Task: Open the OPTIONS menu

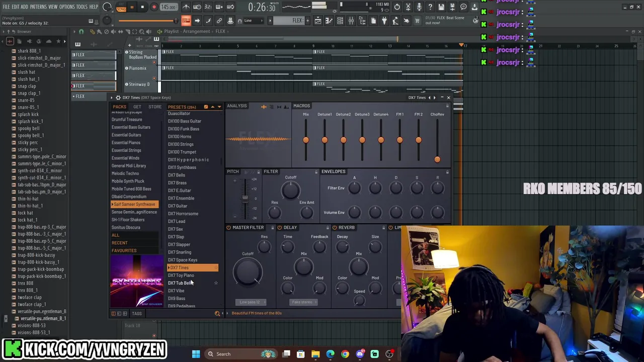Action: 67,7
